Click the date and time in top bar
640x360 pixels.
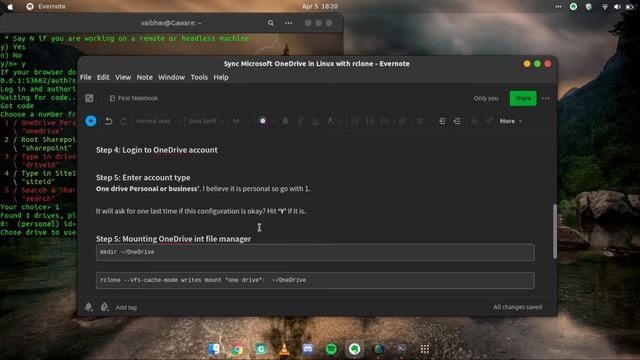[x=320, y=7]
